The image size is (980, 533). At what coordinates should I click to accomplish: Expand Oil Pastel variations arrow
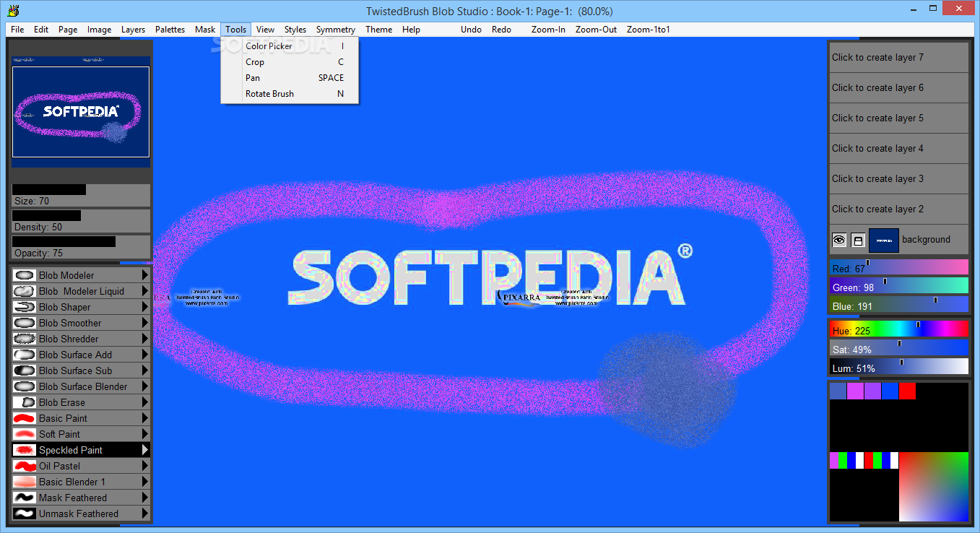(x=144, y=466)
